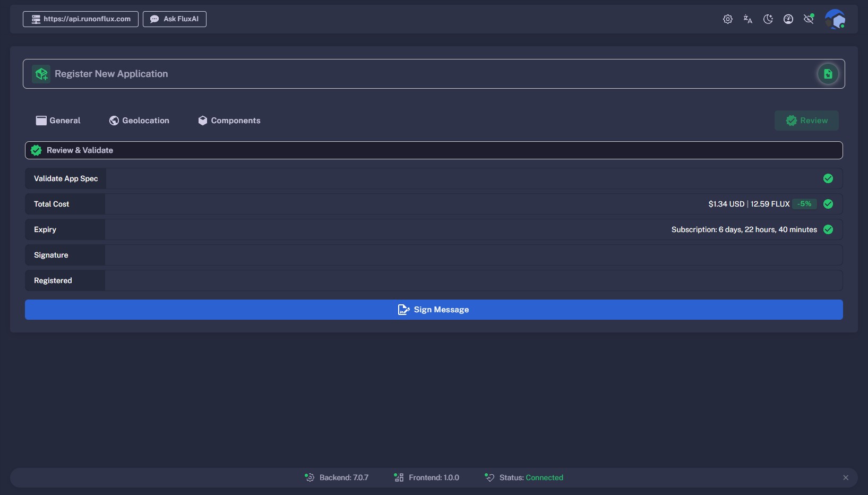
Task: Click the Review & Validate section header
Action: tap(434, 150)
